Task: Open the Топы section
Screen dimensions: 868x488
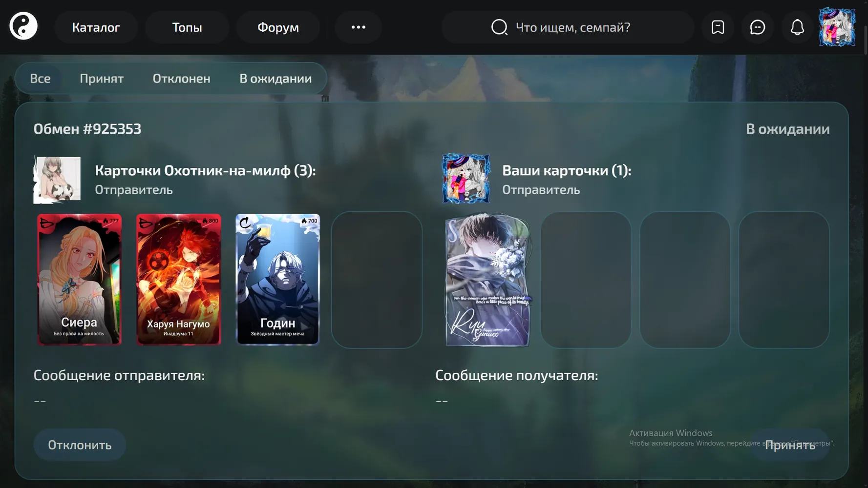Action: click(187, 27)
